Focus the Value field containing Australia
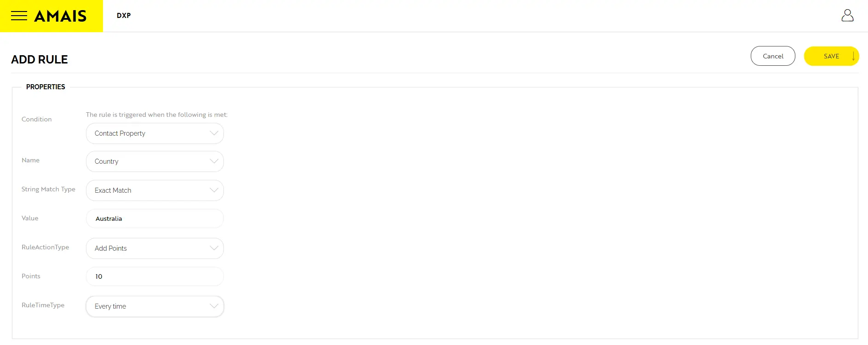This screenshot has height=345, width=868. click(155, 218)
